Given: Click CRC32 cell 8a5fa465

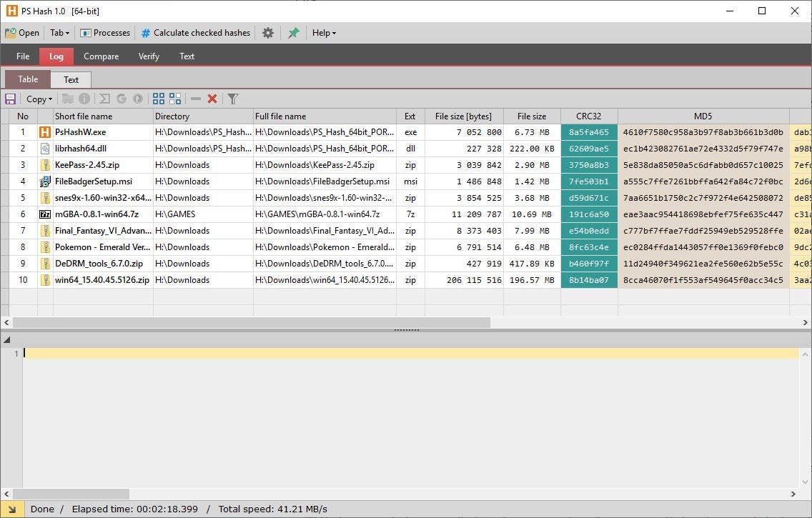Looking at the screenshot, I should 589,132.
